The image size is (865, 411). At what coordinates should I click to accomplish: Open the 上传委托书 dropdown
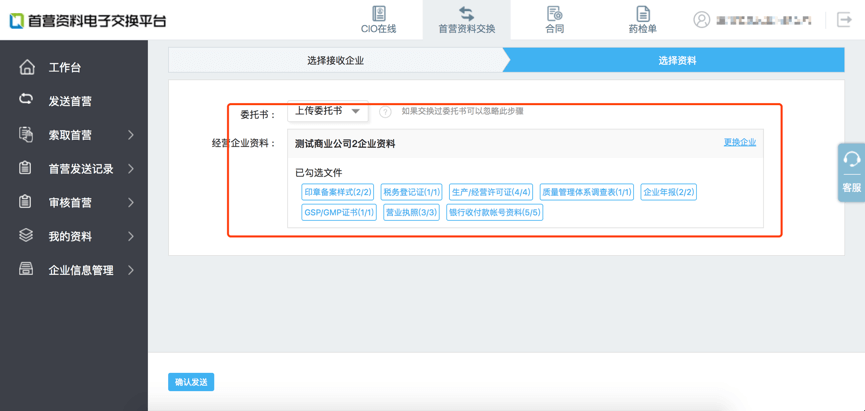328,111
